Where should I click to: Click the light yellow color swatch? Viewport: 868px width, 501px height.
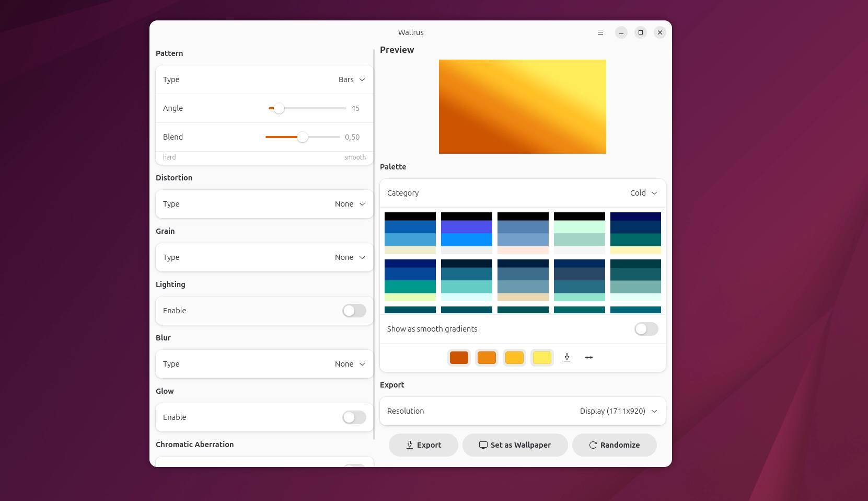pos(542,358)
